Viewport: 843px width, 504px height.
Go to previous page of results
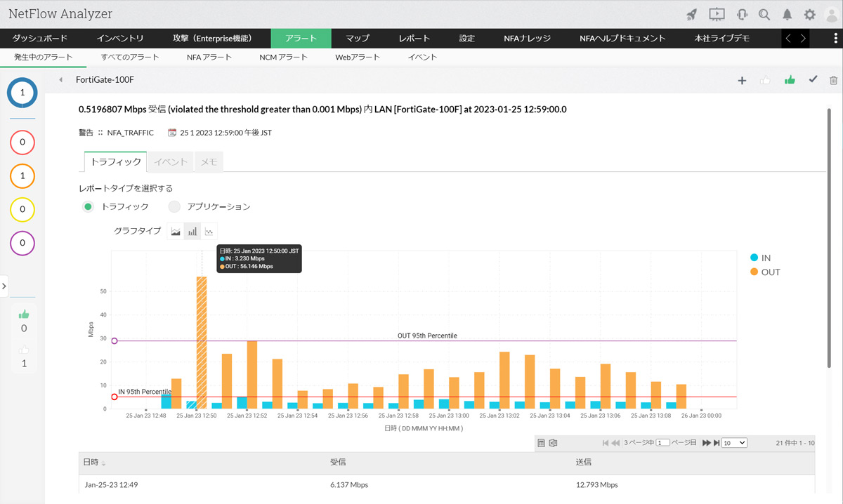coord(615,443)
